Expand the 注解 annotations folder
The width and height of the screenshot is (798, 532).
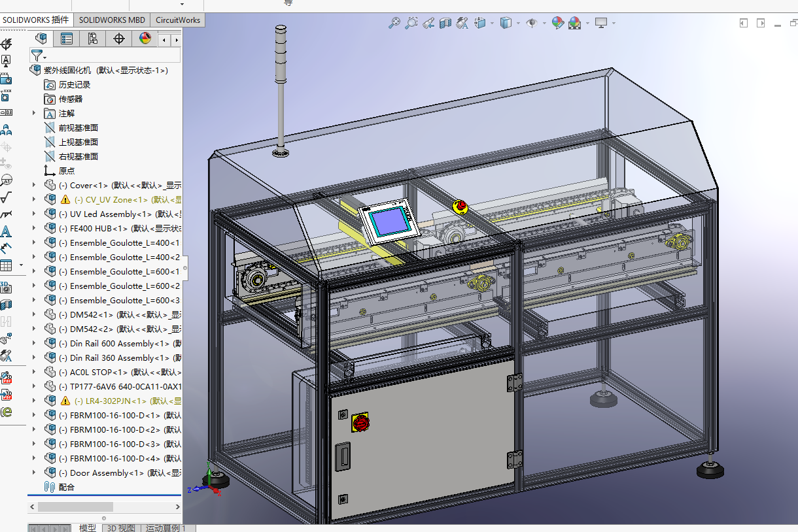click(35, 113)
